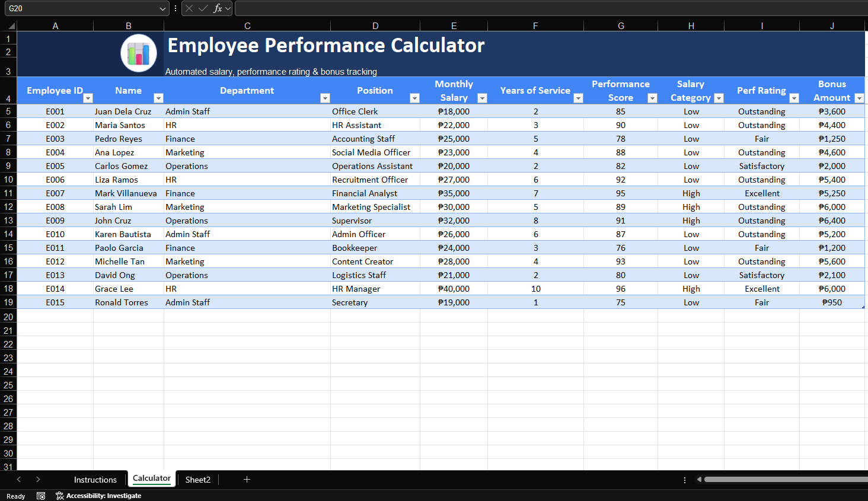The height and width of the screenshot is (501, 868).
Task: Select the Calculator sheet tab
Action: click(152, 478)
